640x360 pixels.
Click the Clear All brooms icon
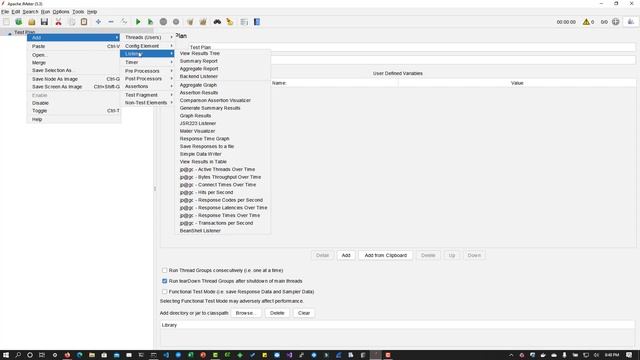click(x=203, y=22)
